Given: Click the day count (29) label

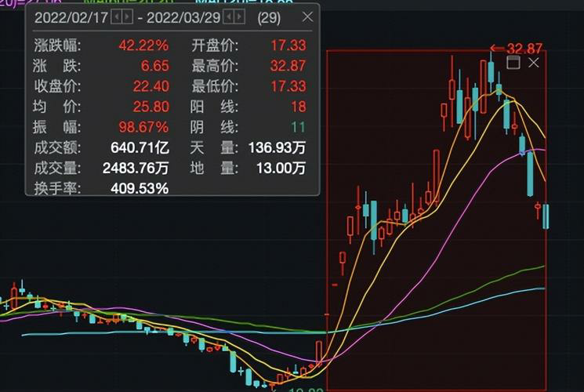Looking at the screenshot, I should (x=270, y=17).
